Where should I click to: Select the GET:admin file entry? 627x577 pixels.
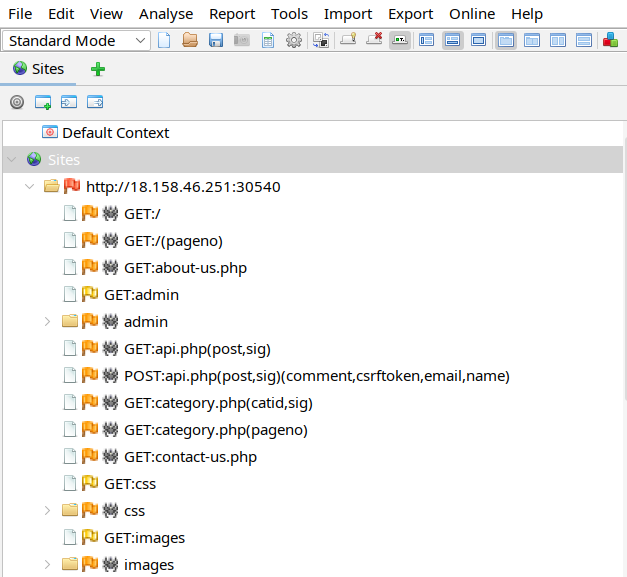click(141, 295)
